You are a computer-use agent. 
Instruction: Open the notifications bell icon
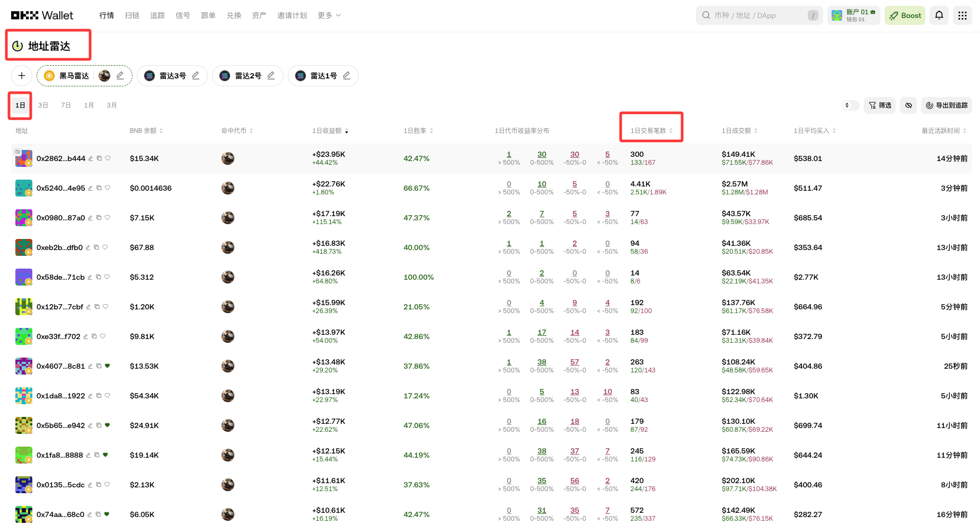[x=939, y=15]
